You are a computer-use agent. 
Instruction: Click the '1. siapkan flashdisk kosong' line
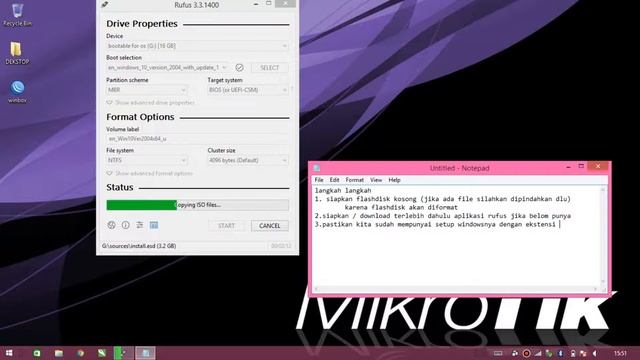[442, 199]
